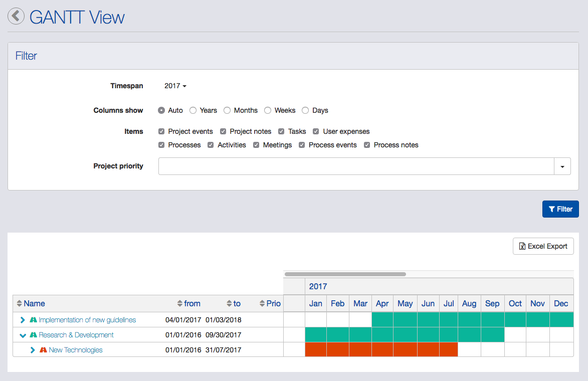Click the Jan month header
588x381 pixels.
click(316, 303)
